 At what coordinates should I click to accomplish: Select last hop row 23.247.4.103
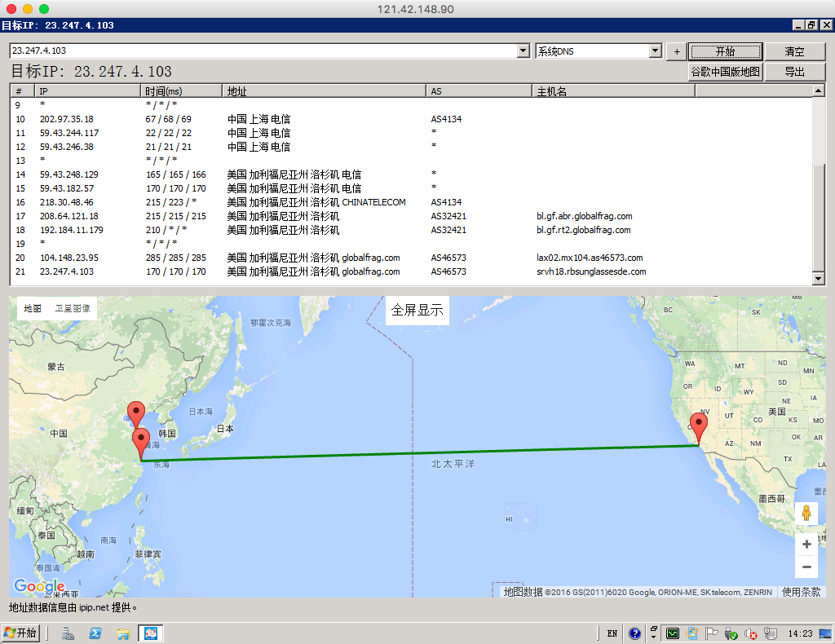point(411,271)
